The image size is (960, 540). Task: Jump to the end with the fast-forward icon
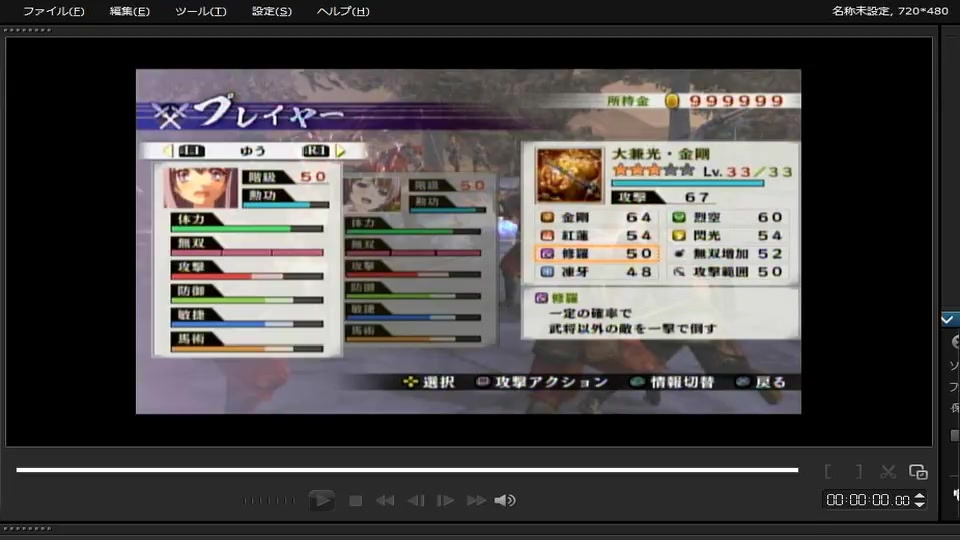coord(476,501)
